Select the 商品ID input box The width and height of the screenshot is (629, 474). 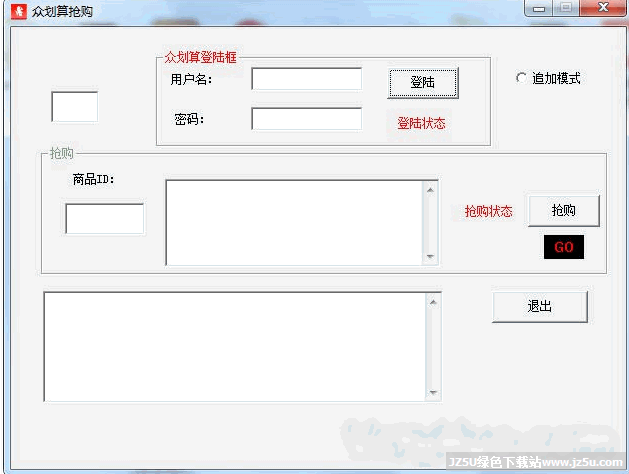(104, 219)
